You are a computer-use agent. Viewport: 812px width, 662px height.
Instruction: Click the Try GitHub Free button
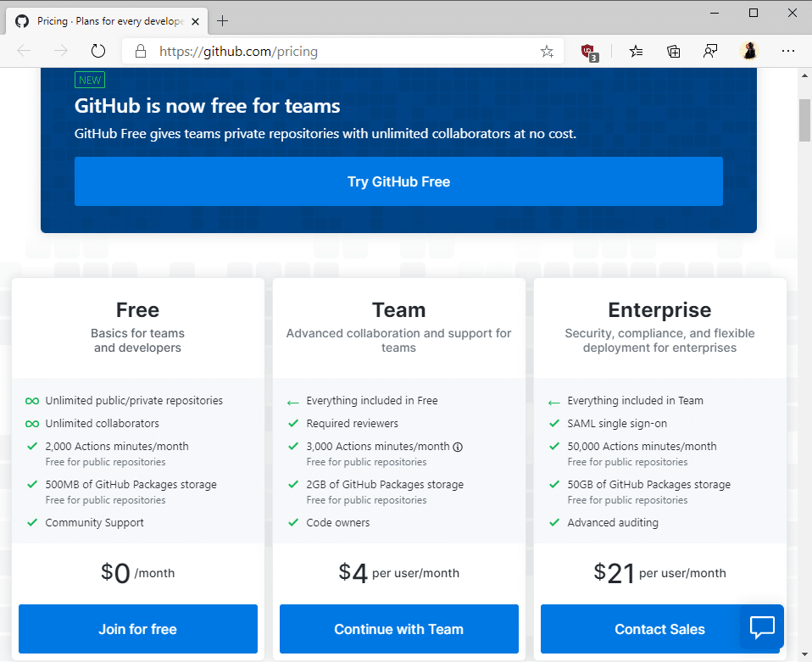pos(398,181)
